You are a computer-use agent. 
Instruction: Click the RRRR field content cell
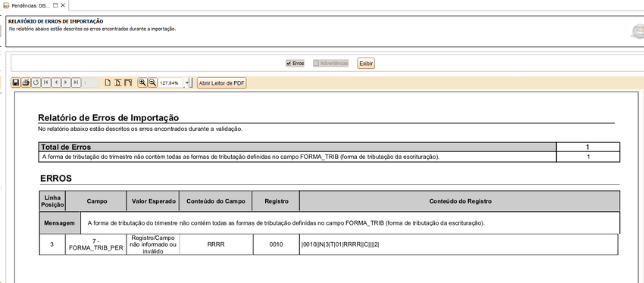point(216,244)
